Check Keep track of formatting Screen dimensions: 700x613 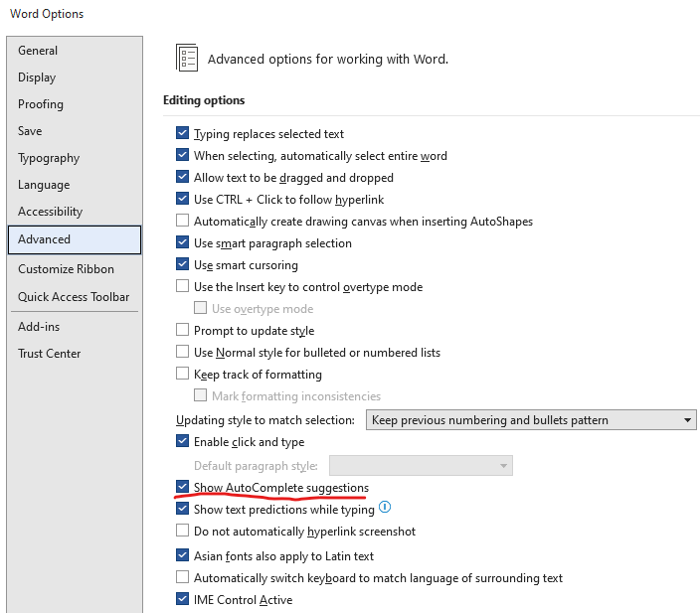coord(182,374)
